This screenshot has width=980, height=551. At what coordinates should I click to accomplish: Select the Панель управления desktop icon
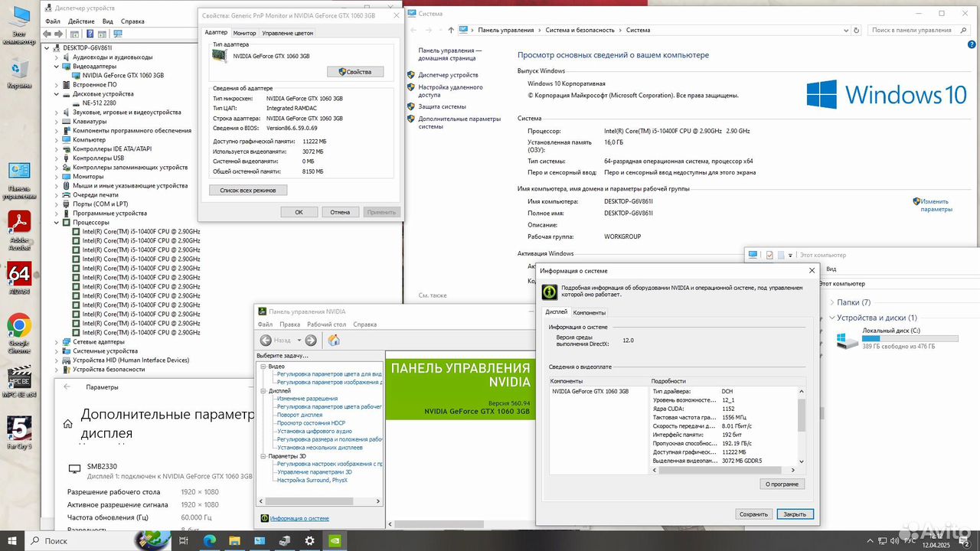(x=19, y=181)
